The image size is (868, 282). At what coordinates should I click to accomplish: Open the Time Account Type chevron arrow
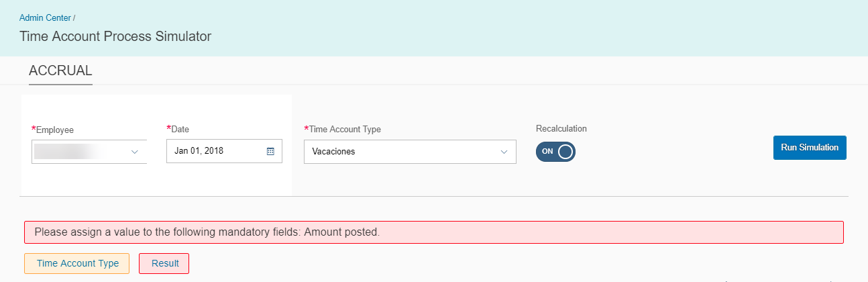pos(504,152)
